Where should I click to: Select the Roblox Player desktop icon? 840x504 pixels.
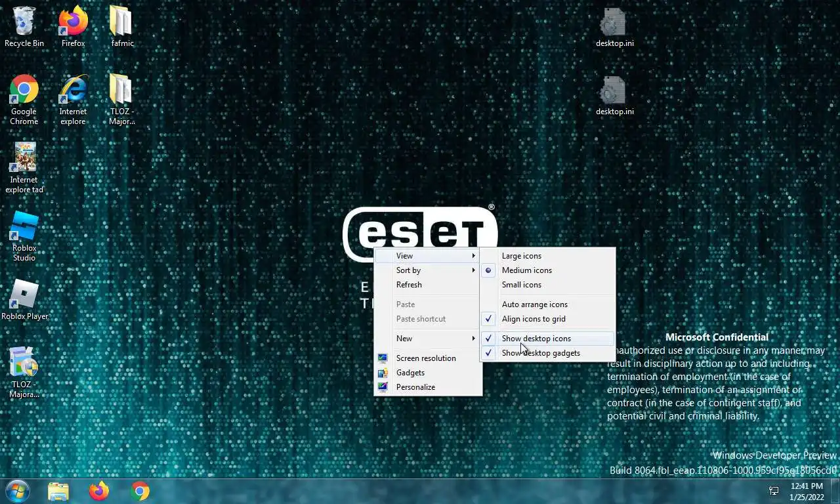pos(24,300)
